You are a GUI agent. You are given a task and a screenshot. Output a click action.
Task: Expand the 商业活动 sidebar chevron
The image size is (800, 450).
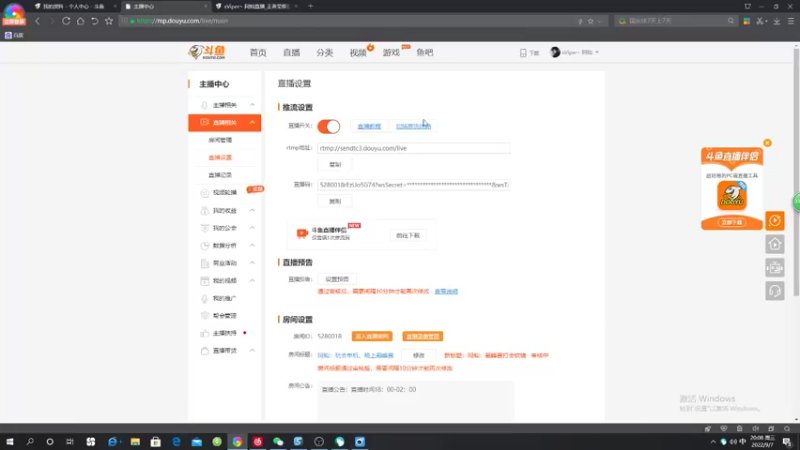coord(252,263)
